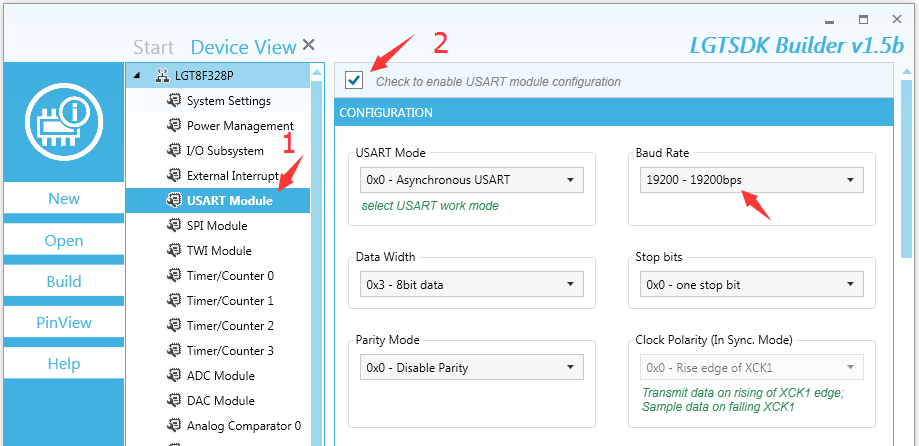The image size is (919, 446).
Task: Click the device tree scrollbar up arrow
Action: [x=317, y=73]
